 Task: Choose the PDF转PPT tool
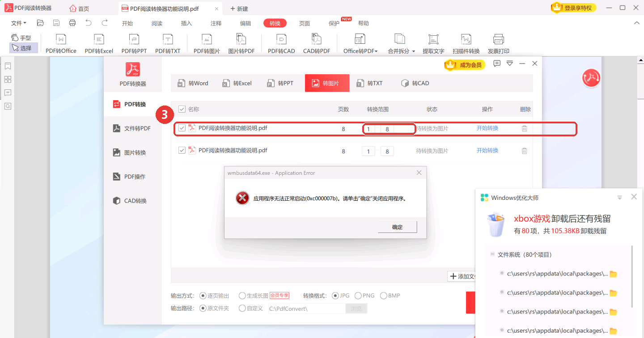134,44
